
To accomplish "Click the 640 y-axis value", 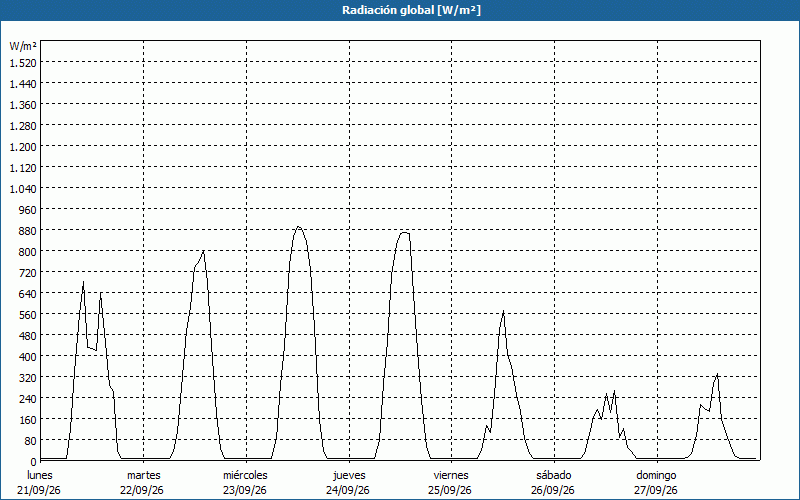I will pos(28,293).
